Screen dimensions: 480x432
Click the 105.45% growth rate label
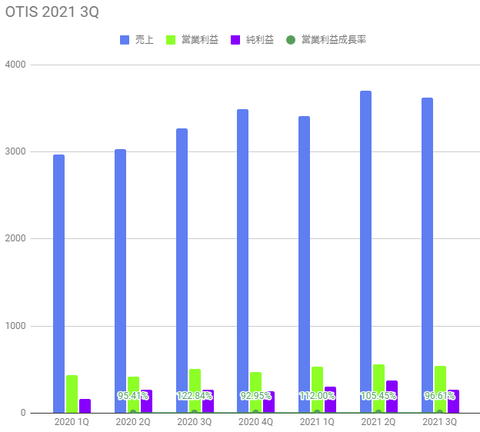(x=378, y=396)
